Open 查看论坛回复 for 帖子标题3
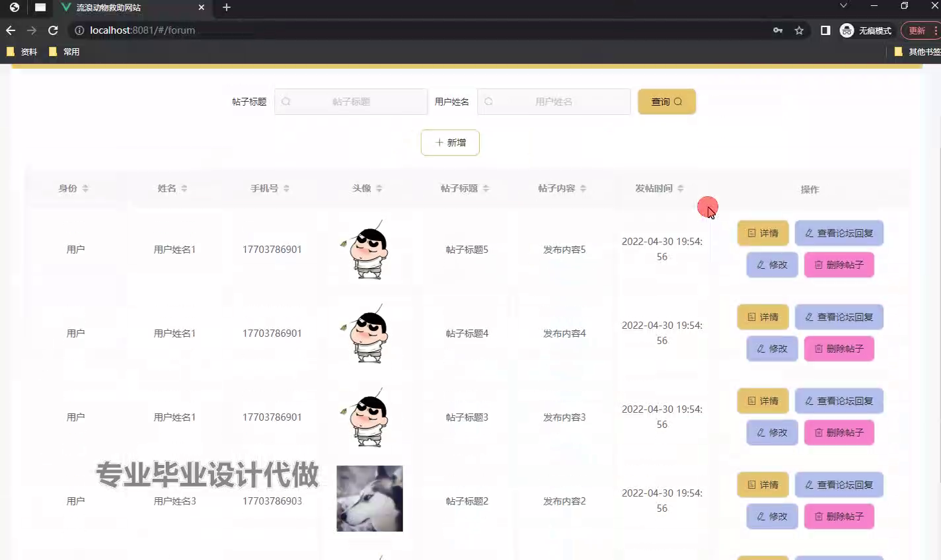The height and width of the screenshot is (560, 941). [839, 401]
